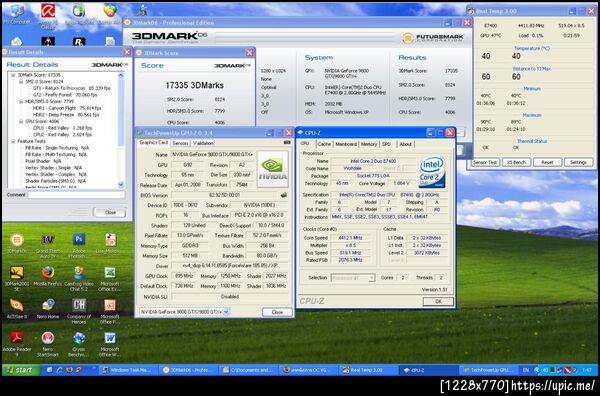This screenshot has width=600, height=396.
Task: Switch to 3DMark06 taskbar button
Action: coord(189,370)
